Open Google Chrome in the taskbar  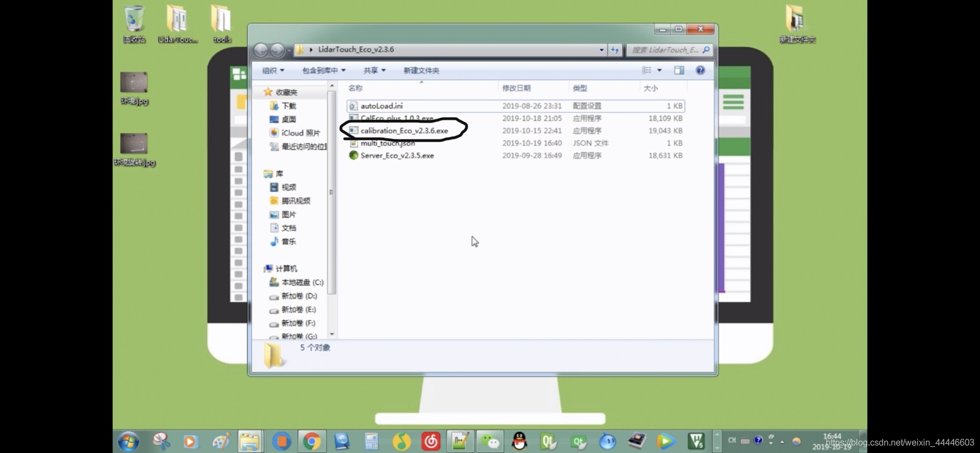click(x=311, y=441)
